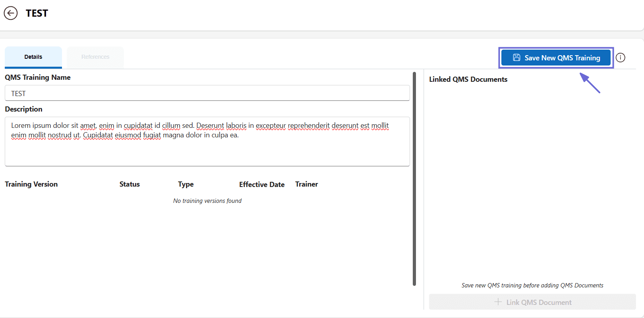
Task: Click the QMS Training Name label
Action: 38,77
